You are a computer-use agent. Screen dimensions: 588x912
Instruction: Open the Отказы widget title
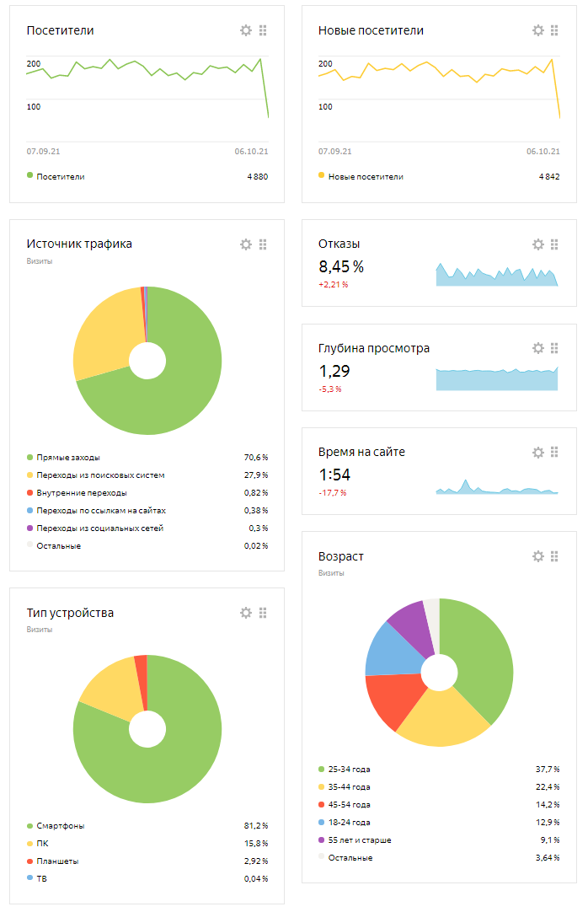tap(339, 244)
